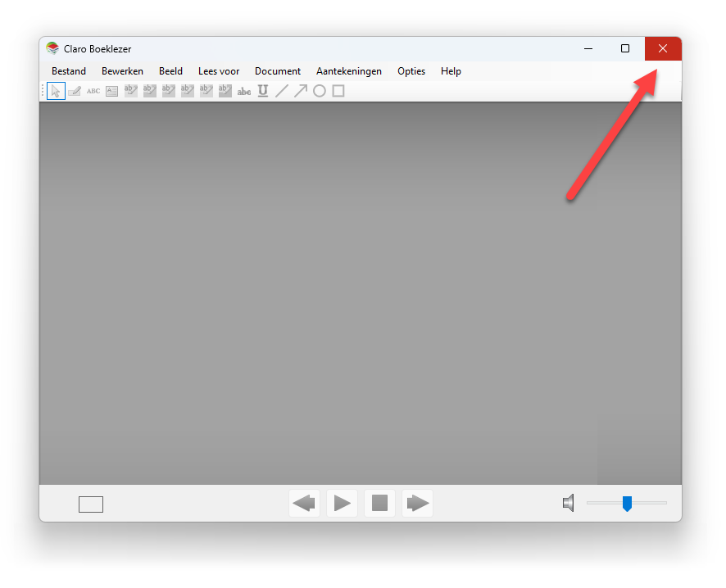This screenshot has width=726, height=588.
Task: Open the Opties menu
Action: pyautogui.click(x=411, y=71)
